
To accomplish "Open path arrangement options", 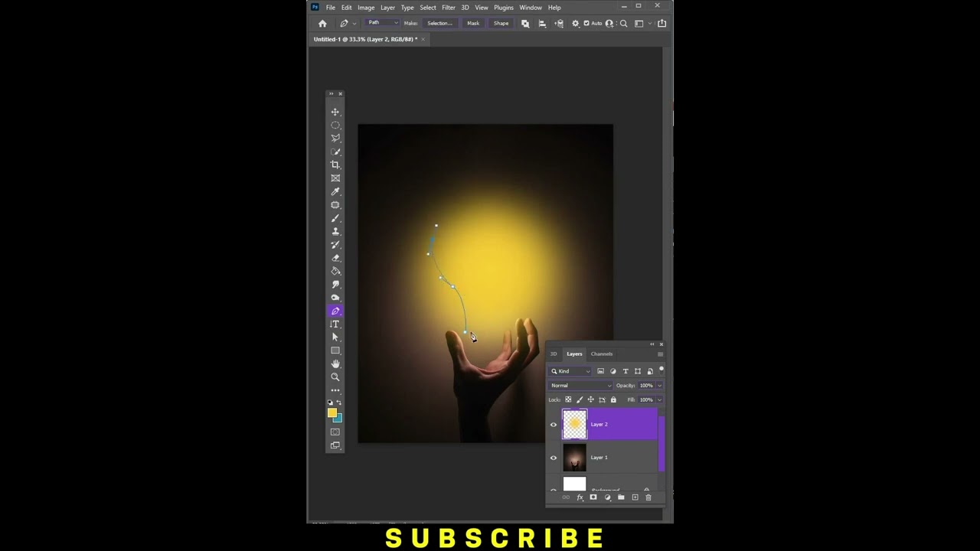I will pyautogui.click(x=559, y=24).
